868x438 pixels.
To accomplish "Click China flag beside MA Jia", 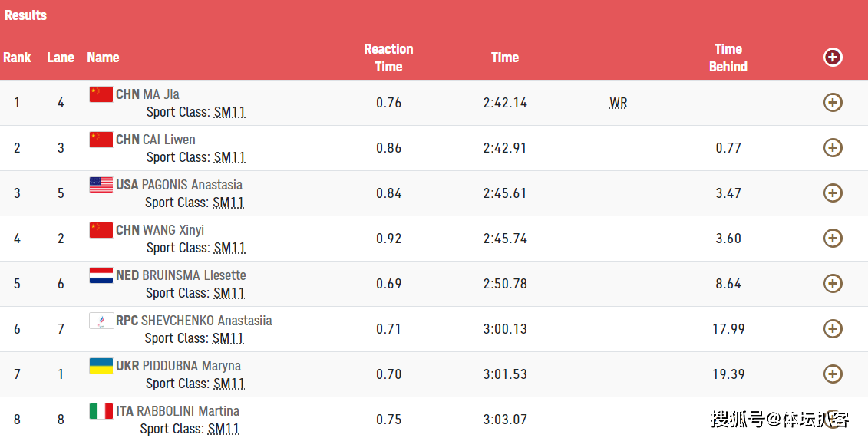I will pyautogui.click(x=101, y=94).
